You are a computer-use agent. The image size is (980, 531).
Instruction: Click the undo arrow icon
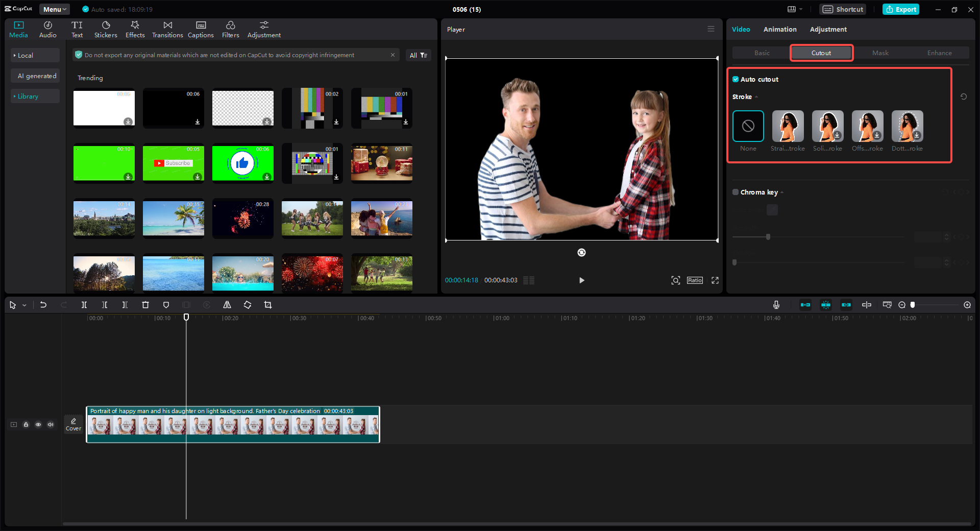click(x=43, y=305)
